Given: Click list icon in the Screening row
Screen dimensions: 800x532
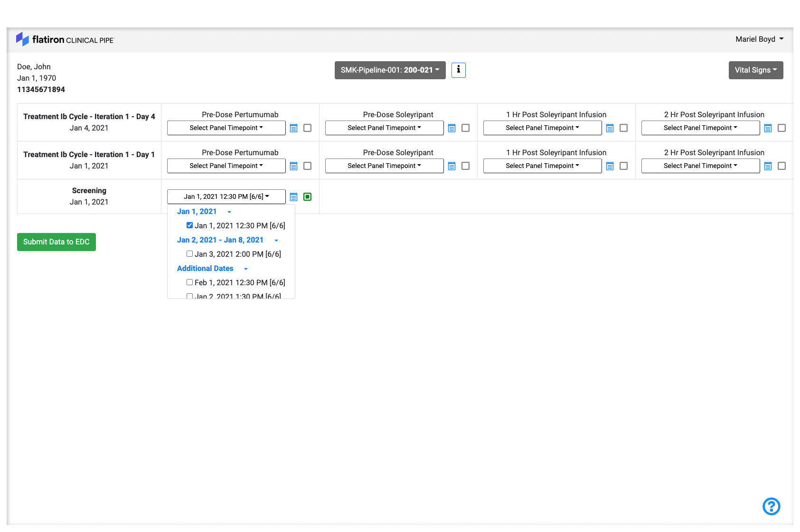Looking at the screenshot, I should (x=294, y=197).
